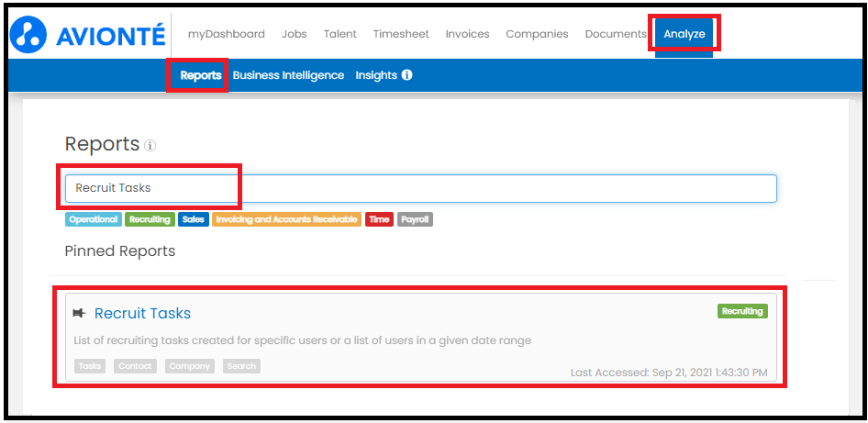Filter by Invoicing and Accounts Receivable tag

click(286, 219)
